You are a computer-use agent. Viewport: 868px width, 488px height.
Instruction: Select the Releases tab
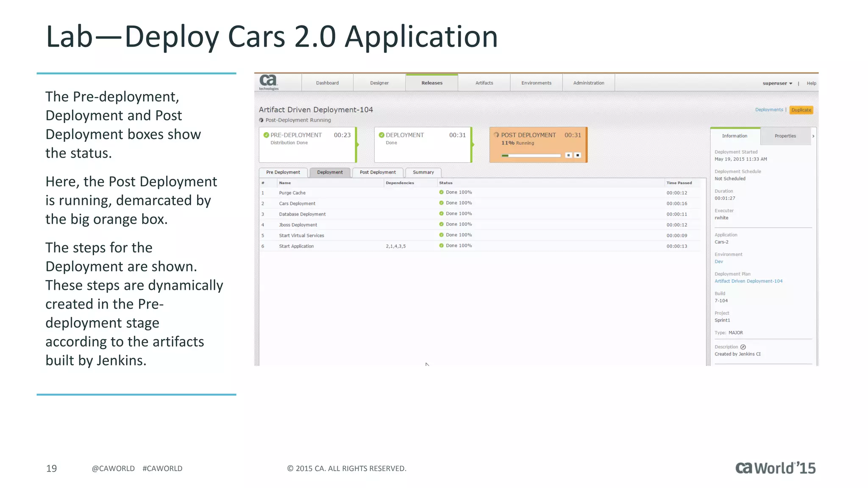coord(432,83)
